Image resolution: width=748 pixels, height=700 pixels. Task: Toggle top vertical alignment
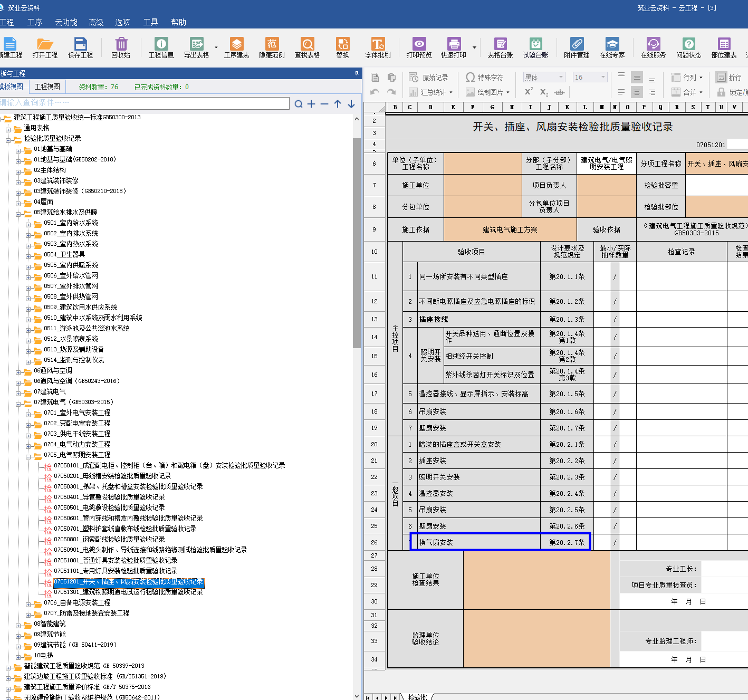pos(621,75)
